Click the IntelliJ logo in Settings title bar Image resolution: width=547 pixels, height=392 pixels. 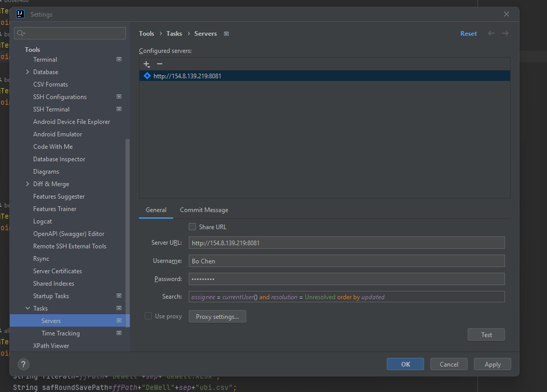(20, 14)
